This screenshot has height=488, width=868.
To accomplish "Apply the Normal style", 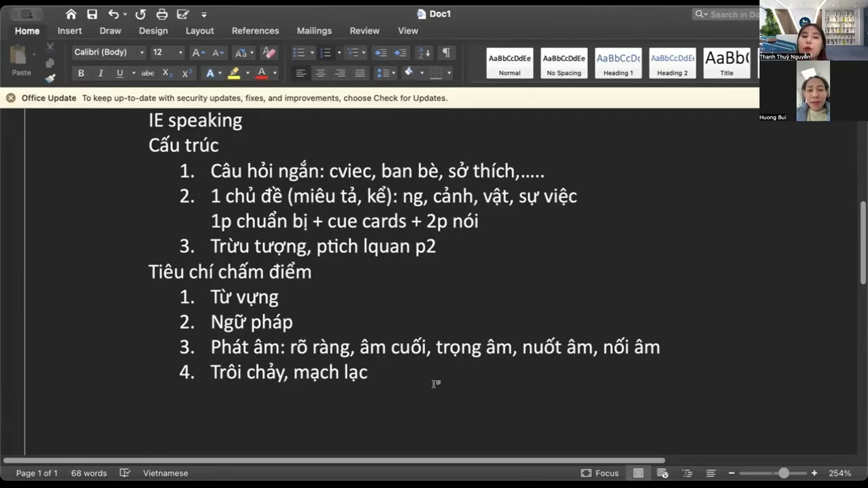I will pyautogui.click(x=509, y=63).
